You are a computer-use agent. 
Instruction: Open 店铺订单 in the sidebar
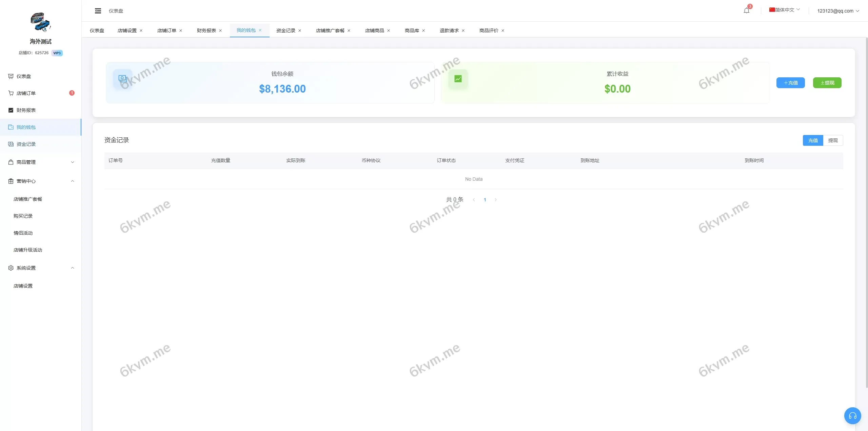tap(26, 93)
